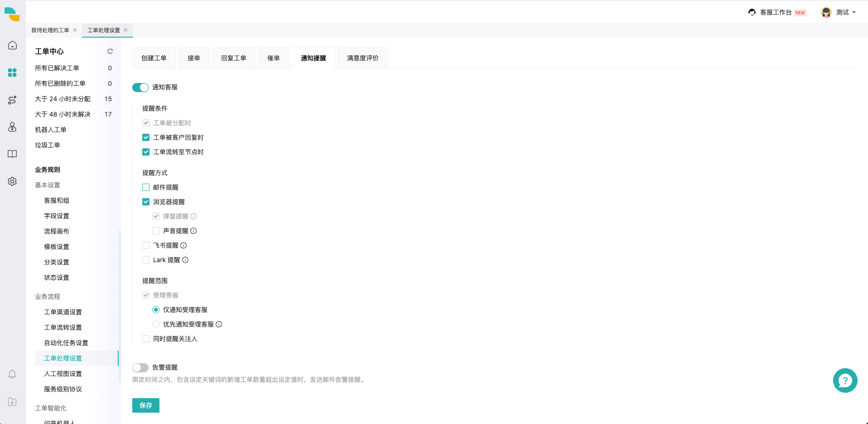Go to 客服和组 settings
Viewport: 868px width, 424px height.
point(57,200)
